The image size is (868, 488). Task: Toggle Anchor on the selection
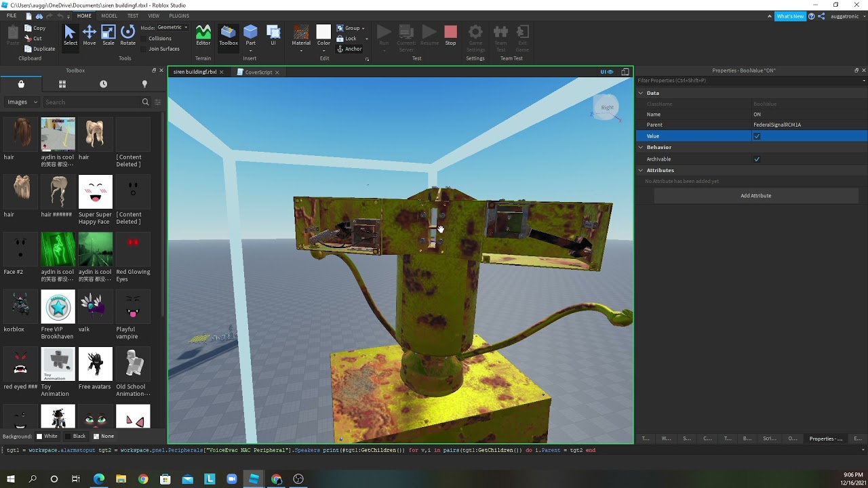350,49
